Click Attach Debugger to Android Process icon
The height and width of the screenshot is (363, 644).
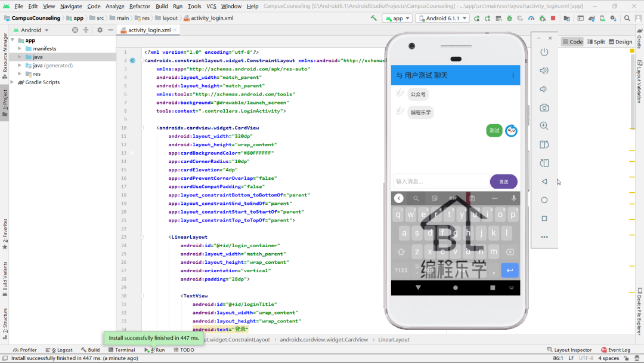click(x=542, y=19)
